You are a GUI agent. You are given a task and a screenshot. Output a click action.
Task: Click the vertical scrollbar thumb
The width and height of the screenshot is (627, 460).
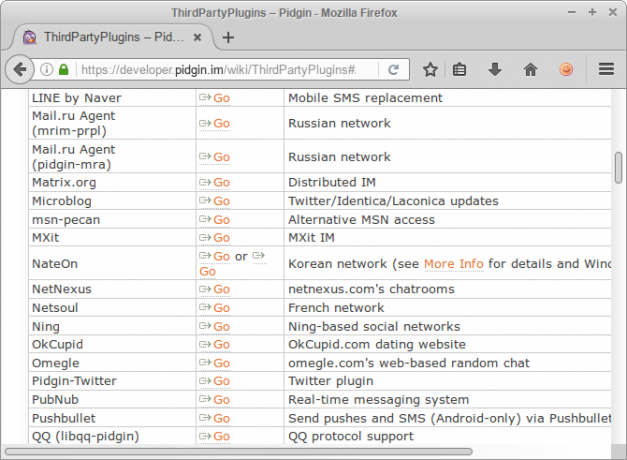[619, 167]
